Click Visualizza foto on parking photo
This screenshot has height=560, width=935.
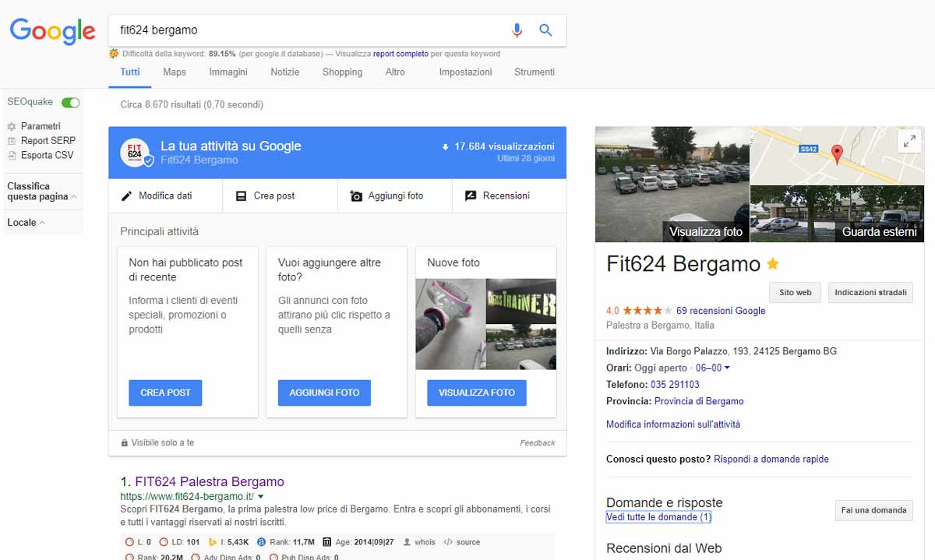672,184
